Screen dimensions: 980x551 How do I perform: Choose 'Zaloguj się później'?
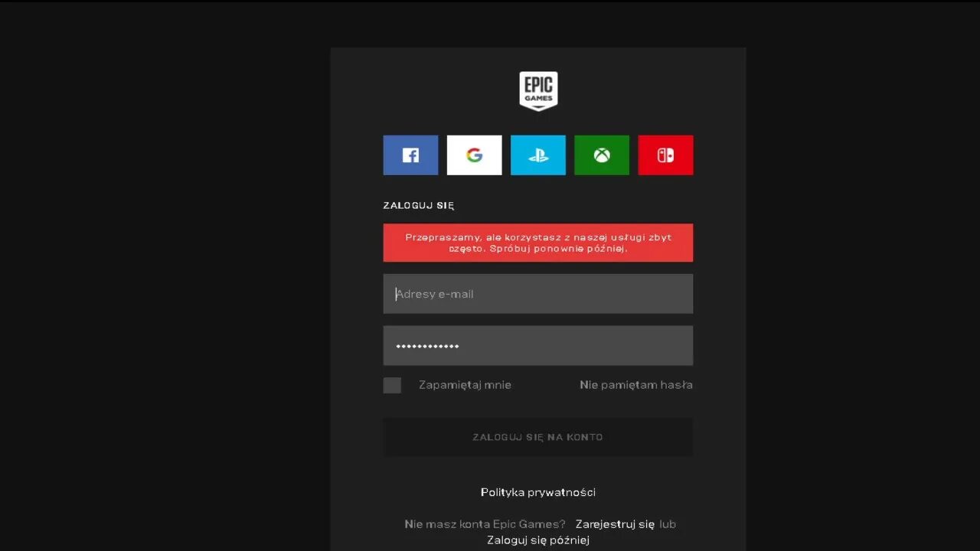click(x=538, y=540)
